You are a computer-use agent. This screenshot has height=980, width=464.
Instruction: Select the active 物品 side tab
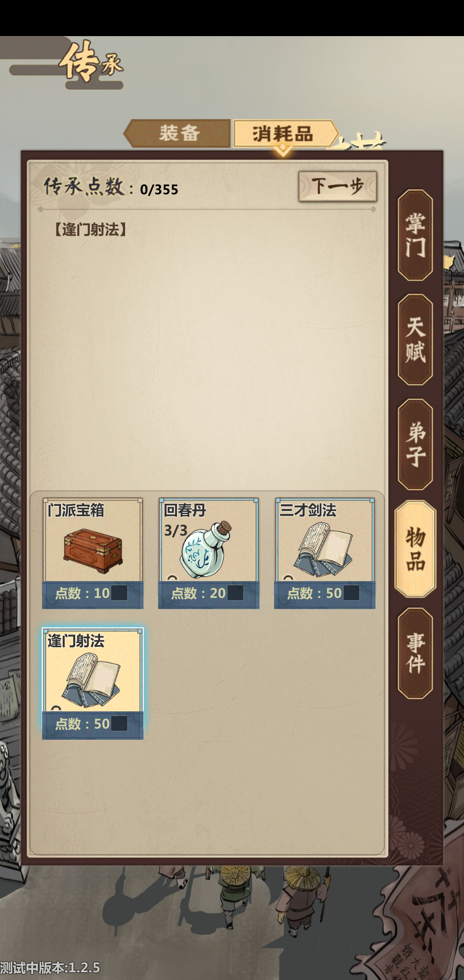coord(415,549)
